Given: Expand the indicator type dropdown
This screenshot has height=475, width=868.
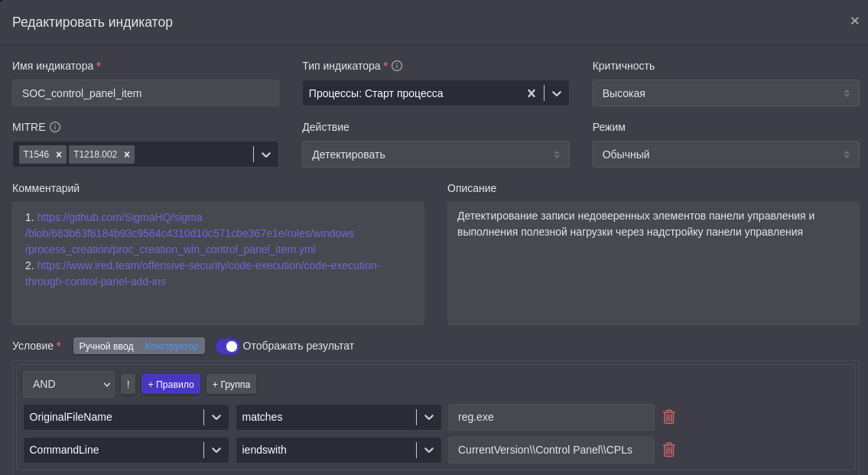Looking at the screenshot, I should 557,93.
